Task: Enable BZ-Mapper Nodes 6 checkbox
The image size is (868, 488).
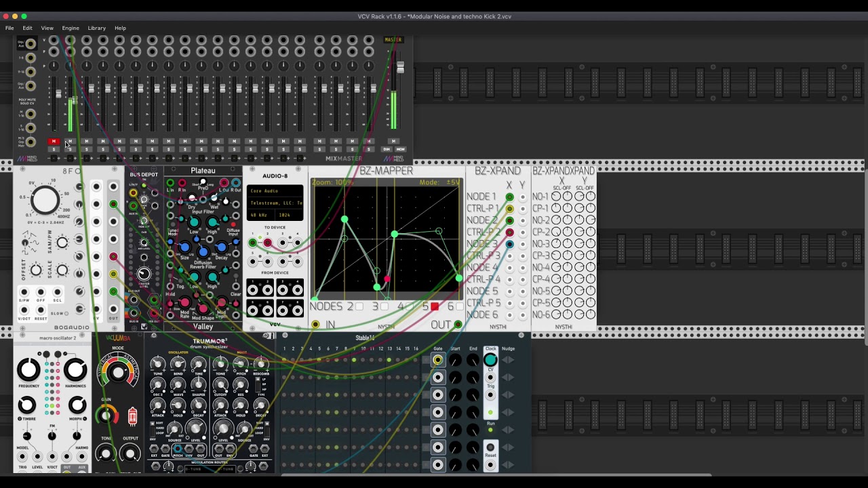Action: coord(459,307)
